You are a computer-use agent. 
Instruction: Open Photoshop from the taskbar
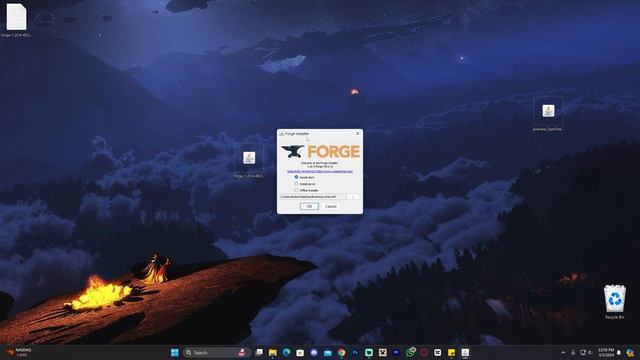click(x=355, y=352)
